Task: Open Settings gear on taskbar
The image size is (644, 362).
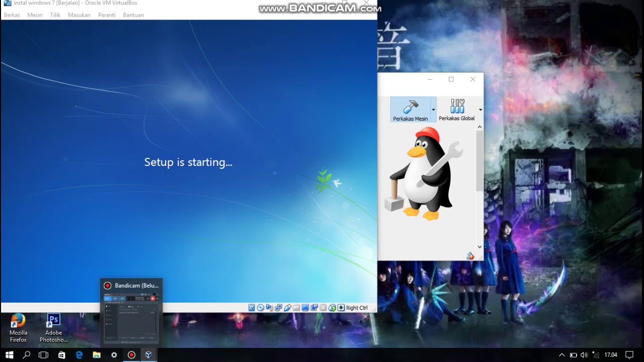Action: click(114, 355)
